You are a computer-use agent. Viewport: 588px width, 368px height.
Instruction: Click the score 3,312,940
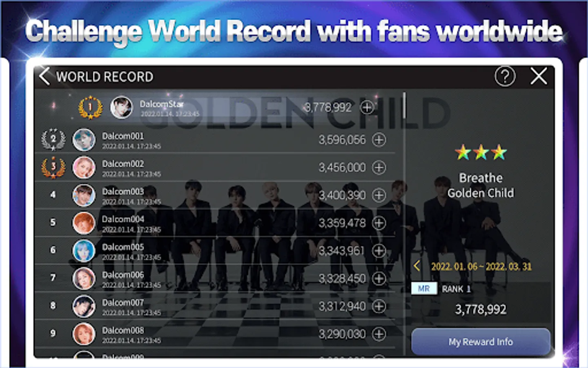pyautogui.click(x=342, y=306)
